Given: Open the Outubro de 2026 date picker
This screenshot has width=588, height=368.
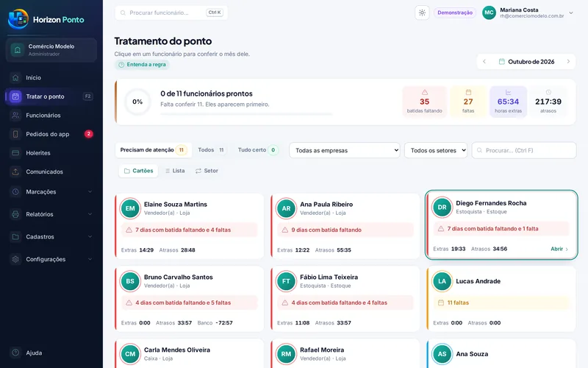Looking at the screenshot, I should 526,62.
